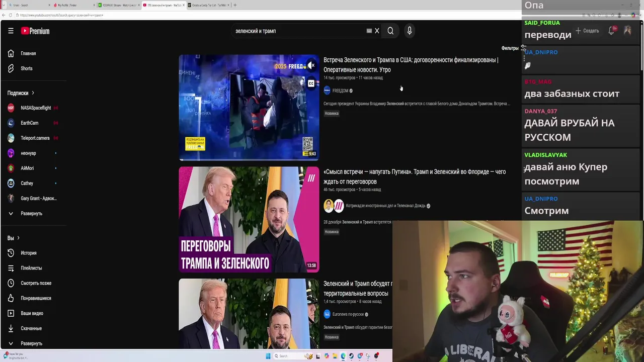Image resolution: width=644 pixels, height=362 pixels.
Task: Clear the search query with X
Action: click(377, 31)
